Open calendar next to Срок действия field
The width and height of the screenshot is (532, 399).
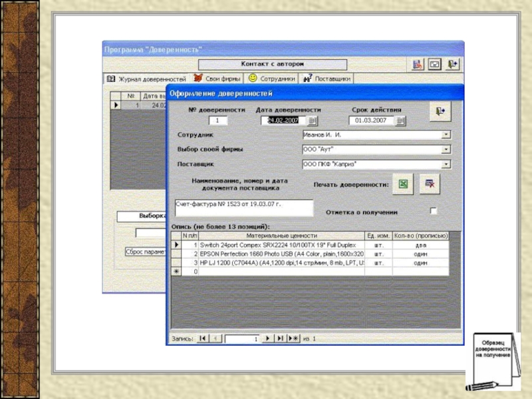pos(401,120)
